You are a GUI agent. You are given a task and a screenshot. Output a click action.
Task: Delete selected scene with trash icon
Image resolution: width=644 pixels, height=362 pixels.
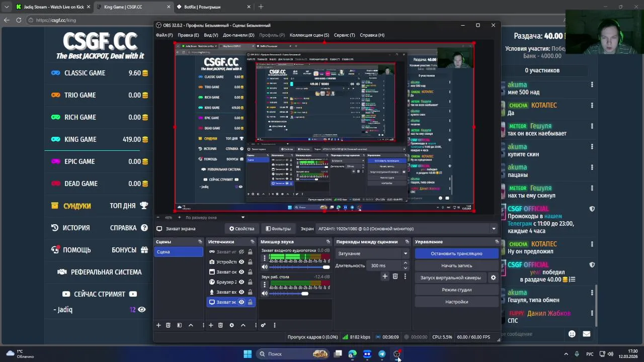pyautogui.click(x=168, y=325)
